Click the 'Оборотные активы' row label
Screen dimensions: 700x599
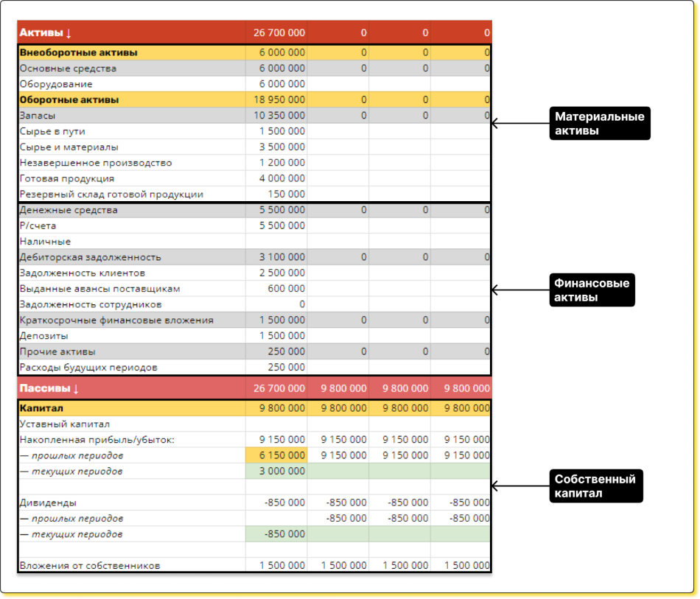coord(69,99)
